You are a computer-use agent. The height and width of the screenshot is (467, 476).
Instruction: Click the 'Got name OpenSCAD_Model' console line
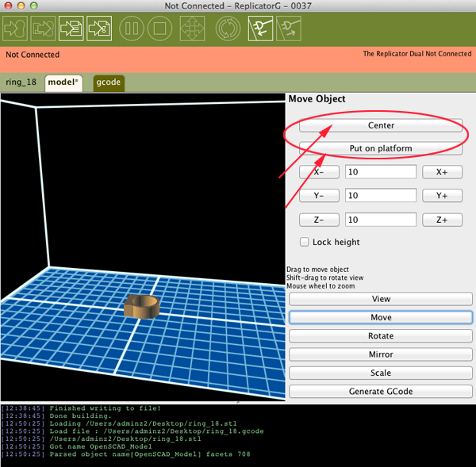click(76, 446)
